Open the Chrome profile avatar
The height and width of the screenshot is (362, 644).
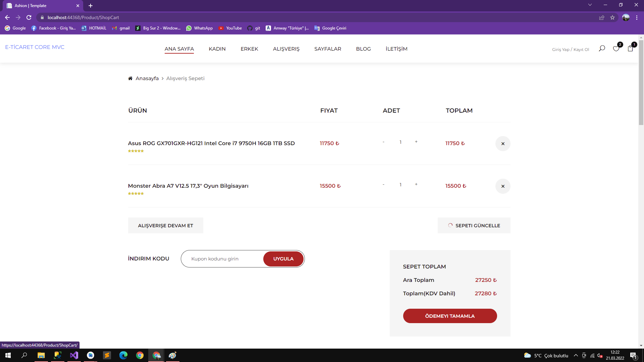click(x=626, y=17)
